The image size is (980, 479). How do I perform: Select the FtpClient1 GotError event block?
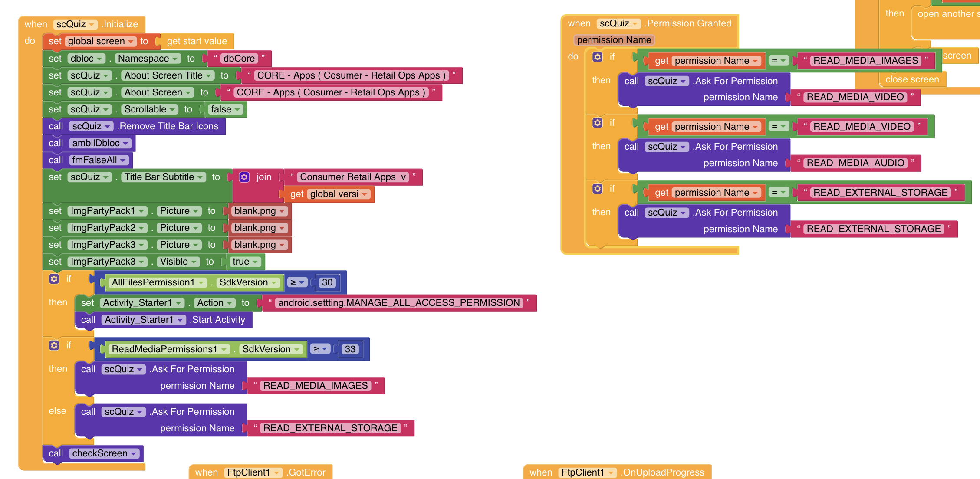(x=306, y=472)
